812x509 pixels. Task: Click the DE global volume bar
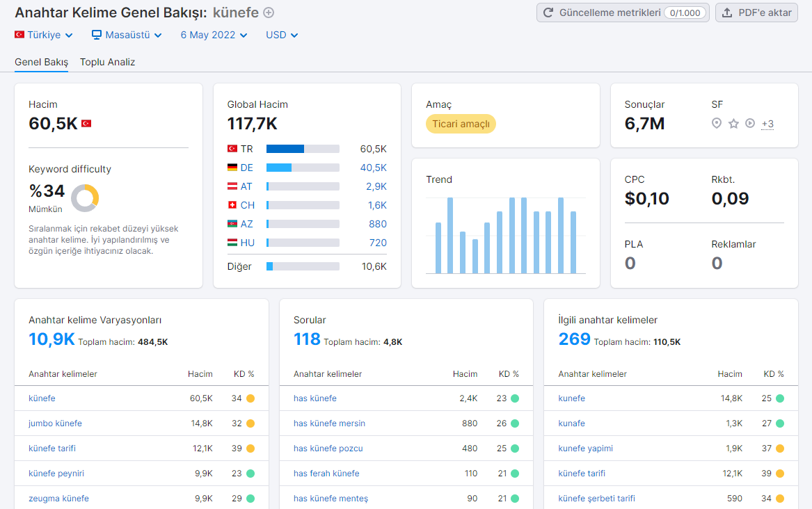click(303, 168)
